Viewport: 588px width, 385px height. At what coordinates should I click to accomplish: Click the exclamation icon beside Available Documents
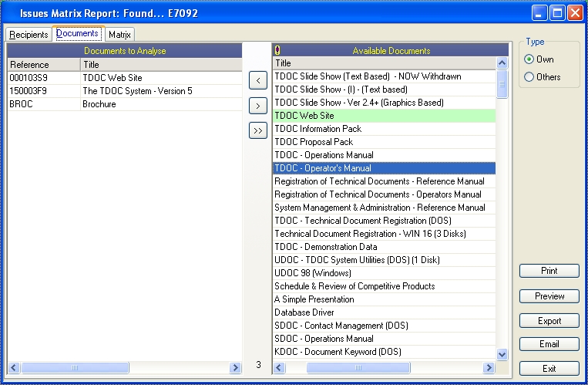(x=277, y=50)
